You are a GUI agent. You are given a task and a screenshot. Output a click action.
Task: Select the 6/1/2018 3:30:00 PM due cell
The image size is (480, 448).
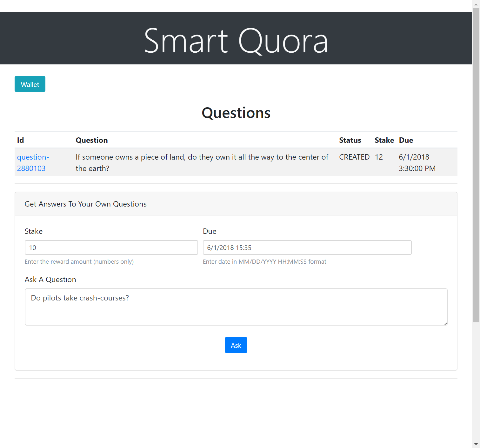[417, 162]
